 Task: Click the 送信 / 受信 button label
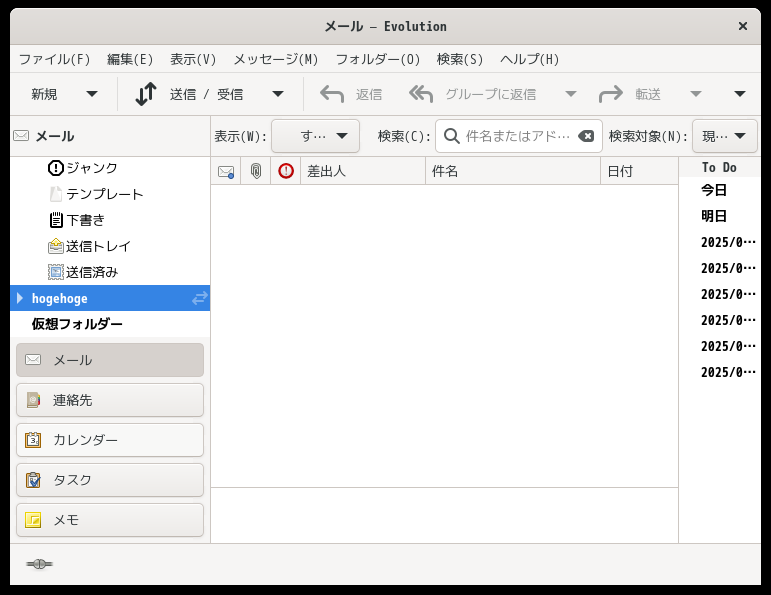click(x=207, y=94)
